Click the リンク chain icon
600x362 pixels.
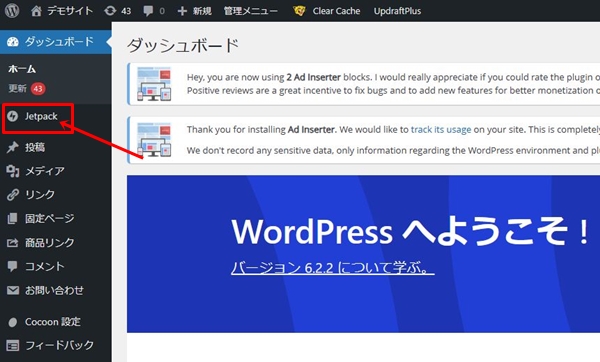click(x=13, y=194)
